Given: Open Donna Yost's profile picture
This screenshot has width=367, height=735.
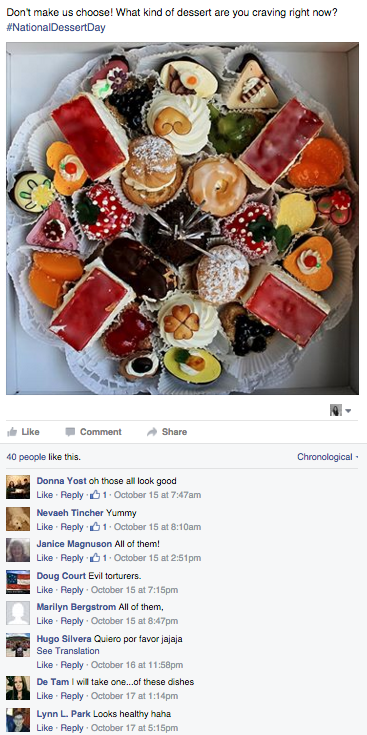Looking at the screenshot, I should tap(18, 487).
